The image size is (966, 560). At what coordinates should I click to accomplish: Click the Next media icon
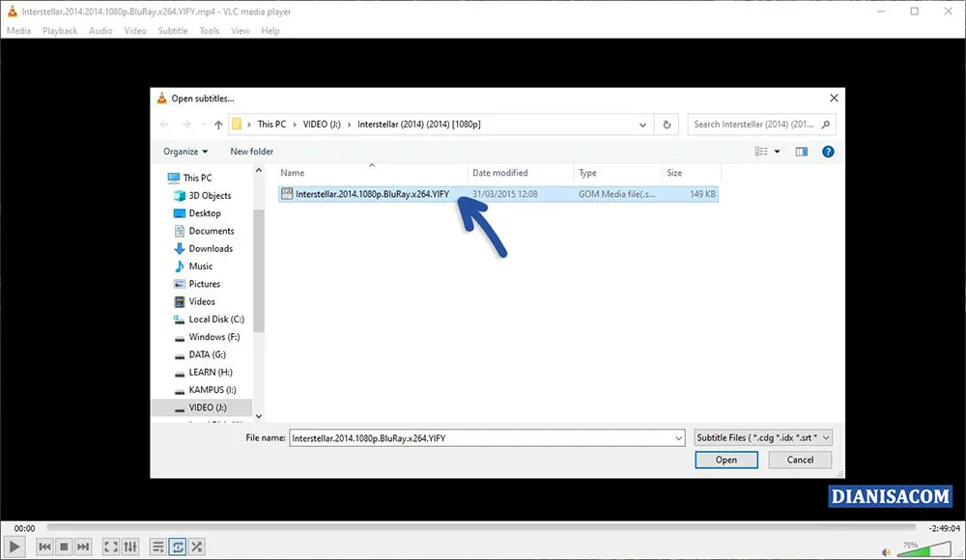[x=83, y=546]
